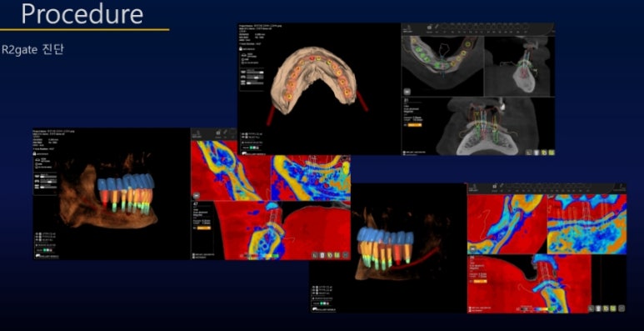Click the trash icon in the grayscale CT window
This screenshot has height=331, width=644.
[x=536, y=152]
